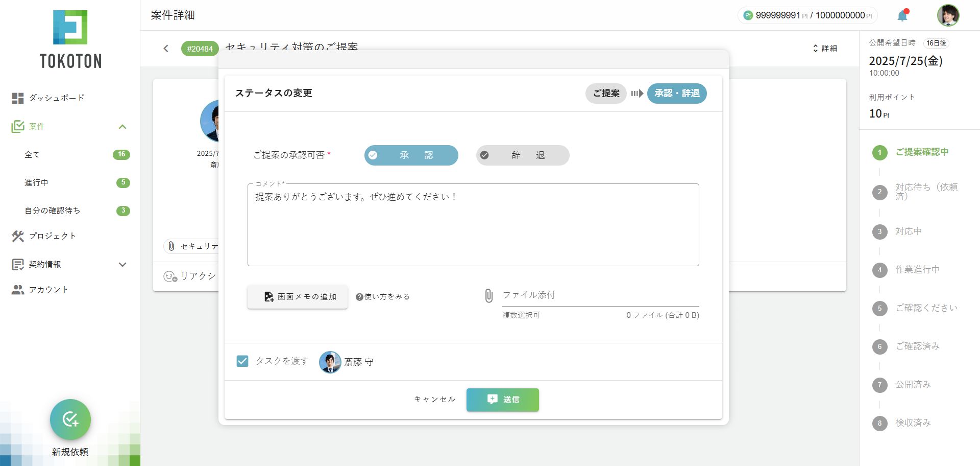
Task: Expand the 詳細 details toggle
Action: [x=825, y=49]
